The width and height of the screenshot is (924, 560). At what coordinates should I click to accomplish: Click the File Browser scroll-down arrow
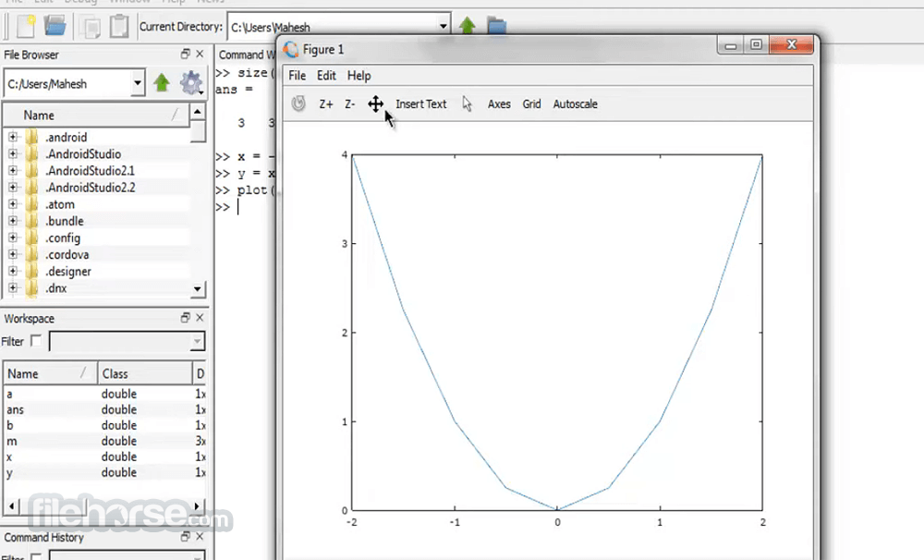click(x=198, y=289)
